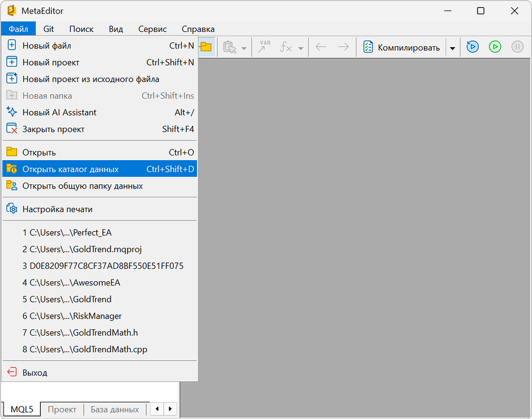Minimize the MetaEditor window
This screenshot has width=532, height=419.
(447, 11)
